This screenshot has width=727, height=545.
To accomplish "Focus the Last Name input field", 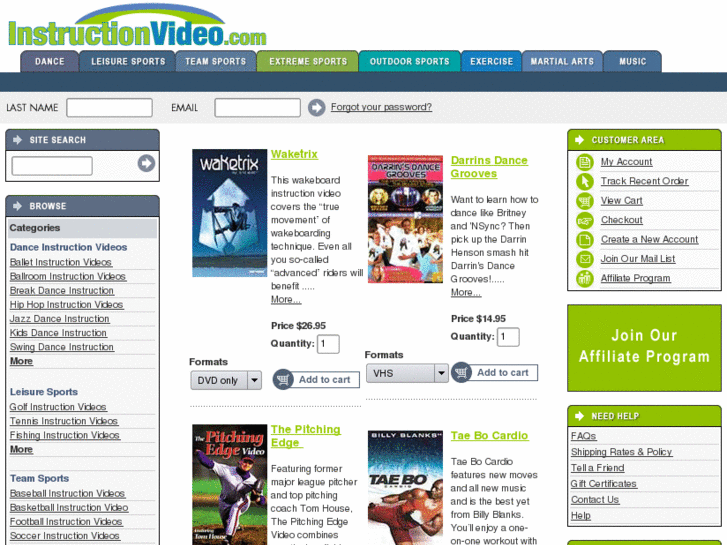I will 109,108.
